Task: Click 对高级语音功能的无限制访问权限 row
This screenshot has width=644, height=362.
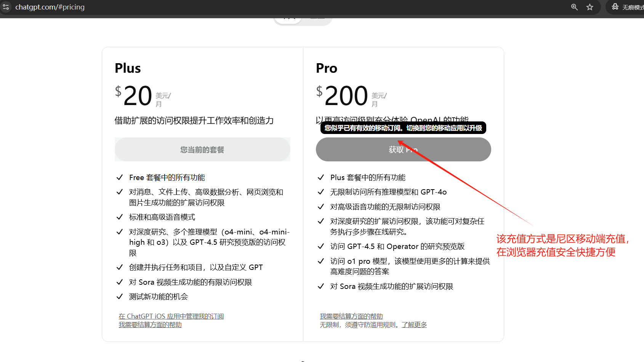Action: (x=385, y=207)
